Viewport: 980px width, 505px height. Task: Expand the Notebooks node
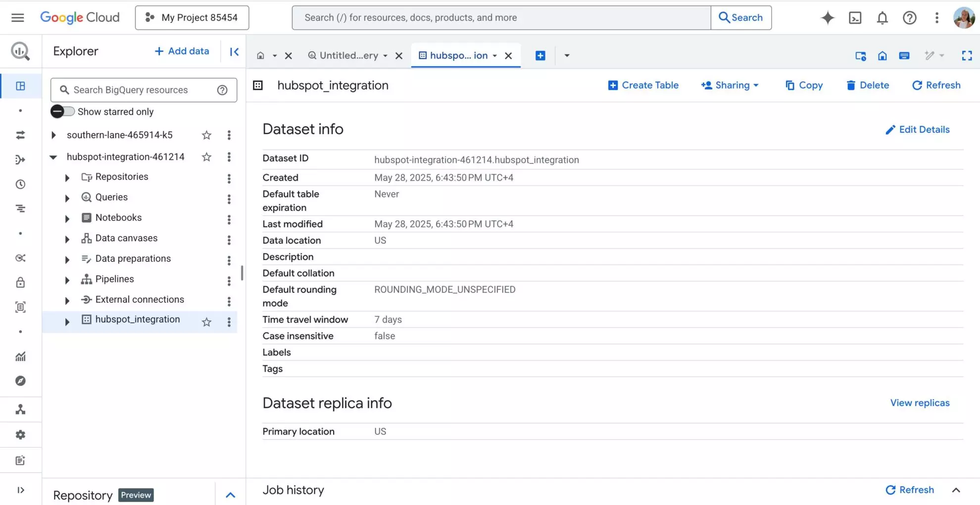[x=67, y=219]
